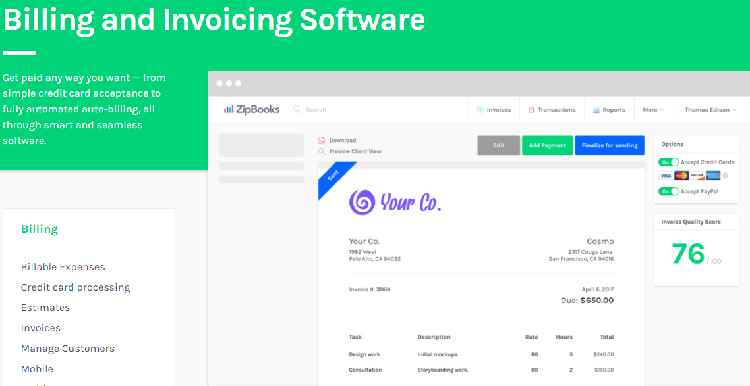This screenshot has width=750, height=386.
Task: Open the Thomas Edison account dropdown
Action: 710,110
